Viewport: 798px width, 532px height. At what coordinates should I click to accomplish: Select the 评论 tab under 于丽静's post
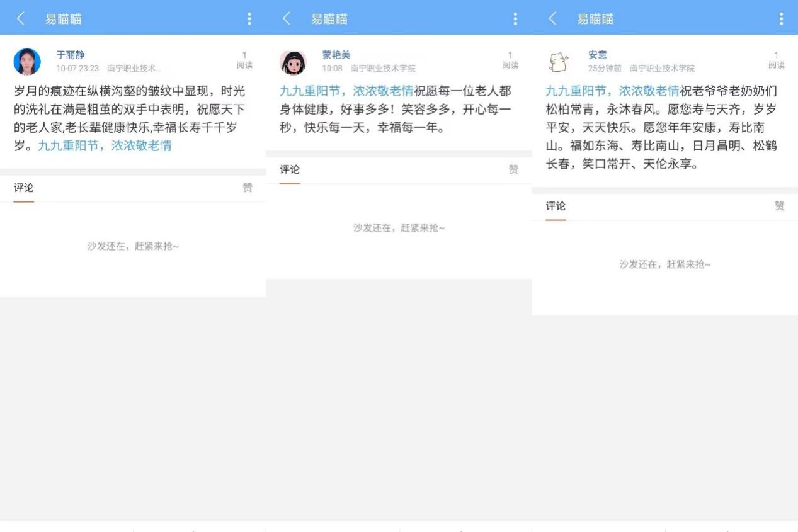24,188
